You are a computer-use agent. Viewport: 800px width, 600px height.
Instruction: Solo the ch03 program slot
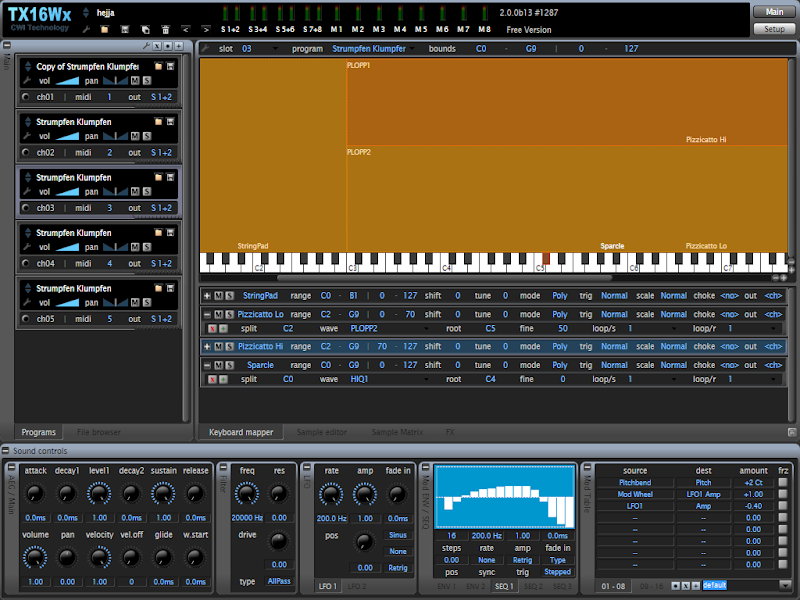[147, 192]
